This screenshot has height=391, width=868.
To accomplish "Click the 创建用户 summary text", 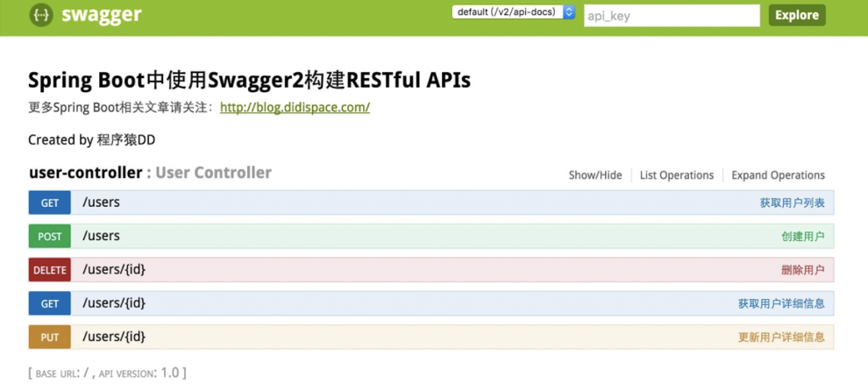I will pos(802,237).
